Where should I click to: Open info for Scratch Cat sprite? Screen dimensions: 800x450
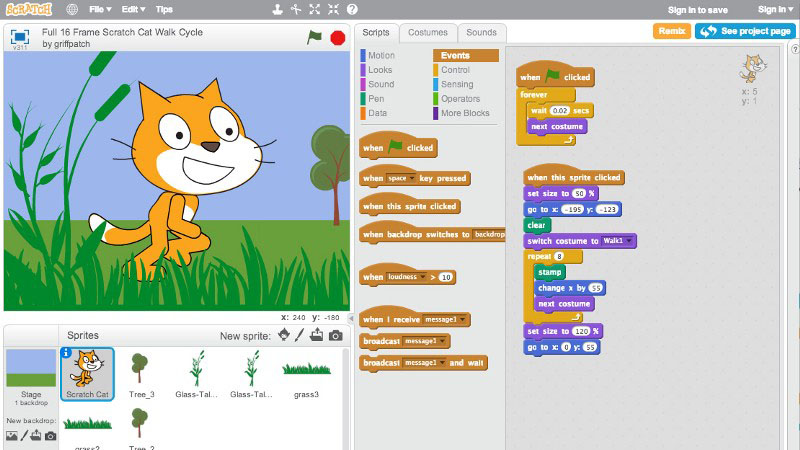pyautogui.click(x=66, y=353)
